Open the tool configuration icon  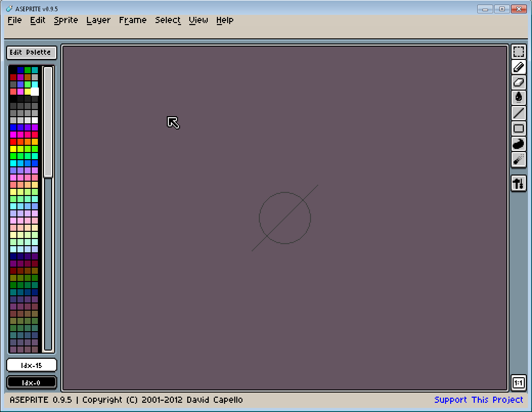518,184
